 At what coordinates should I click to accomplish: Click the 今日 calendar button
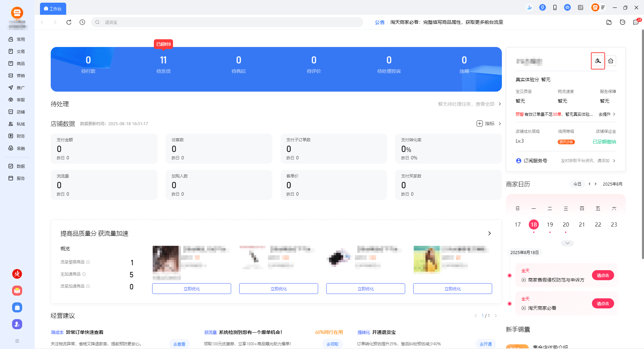point(577,184)
